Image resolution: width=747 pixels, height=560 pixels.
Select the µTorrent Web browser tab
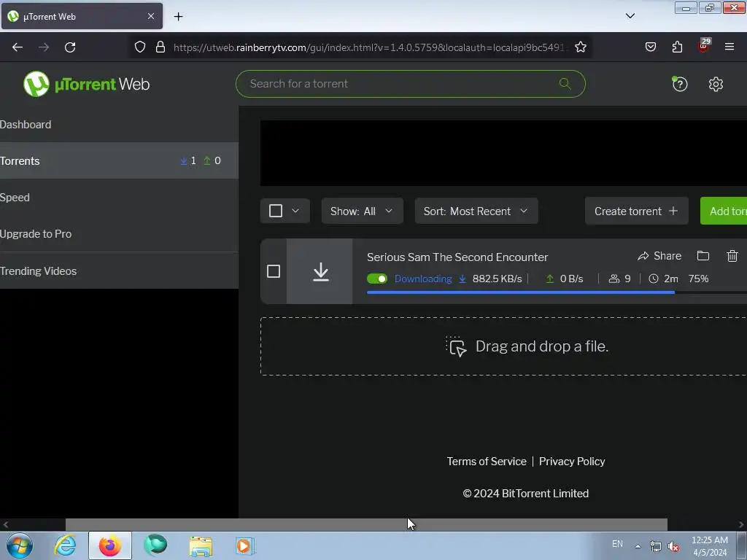click(x=82, y=16)
